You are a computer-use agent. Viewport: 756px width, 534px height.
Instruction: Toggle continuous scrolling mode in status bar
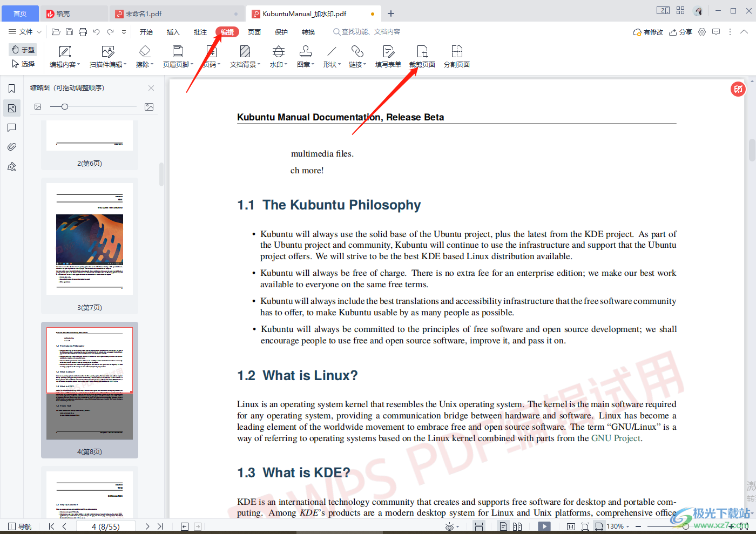(478, 526)
